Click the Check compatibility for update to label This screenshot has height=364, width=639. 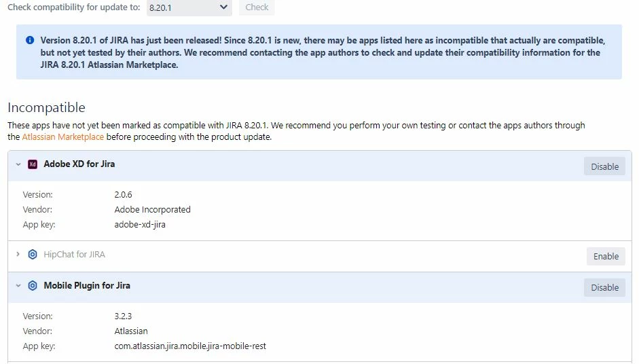[74, 7]
